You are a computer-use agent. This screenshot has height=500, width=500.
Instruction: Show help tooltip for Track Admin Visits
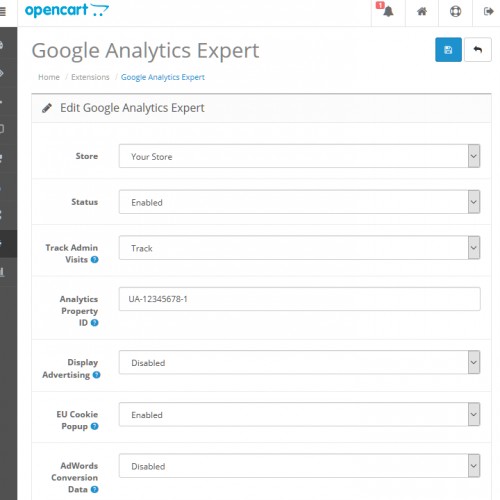(95, 259)
